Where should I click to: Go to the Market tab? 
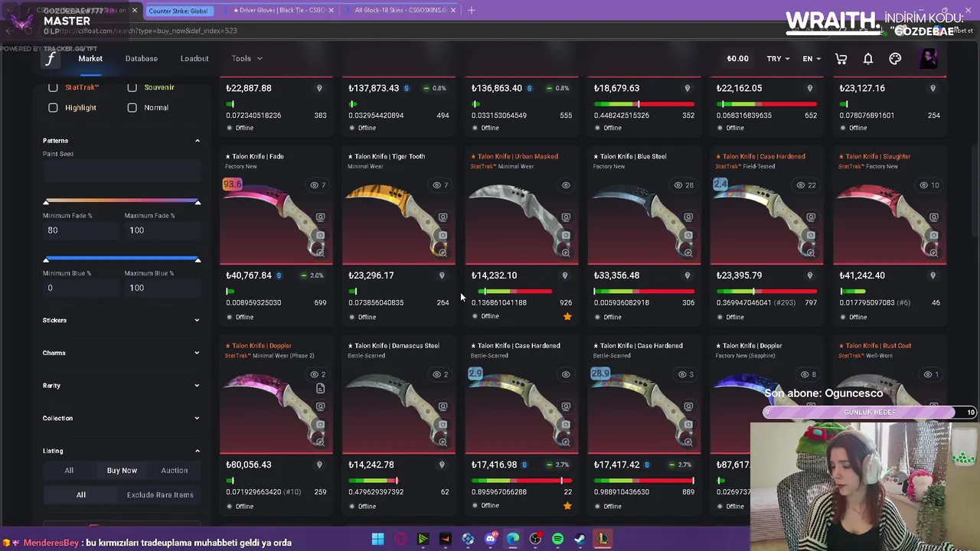[x=90, y=59]
